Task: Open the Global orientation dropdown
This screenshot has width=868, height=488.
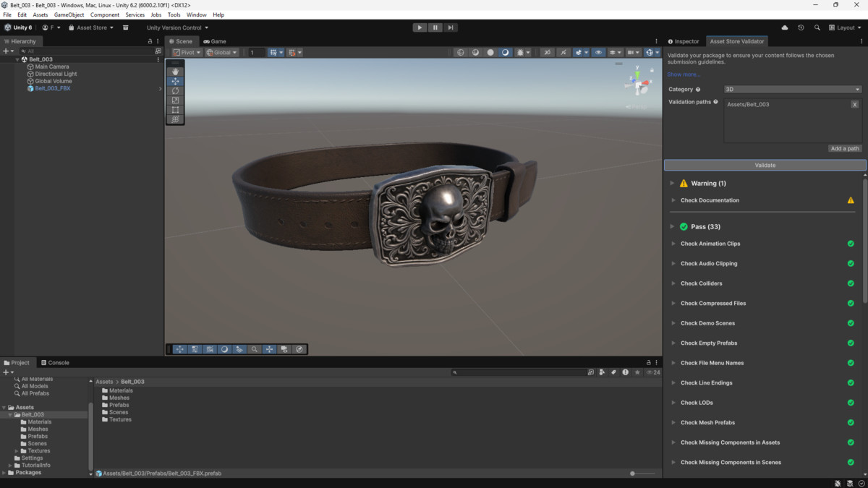Action: click(221, 52)
